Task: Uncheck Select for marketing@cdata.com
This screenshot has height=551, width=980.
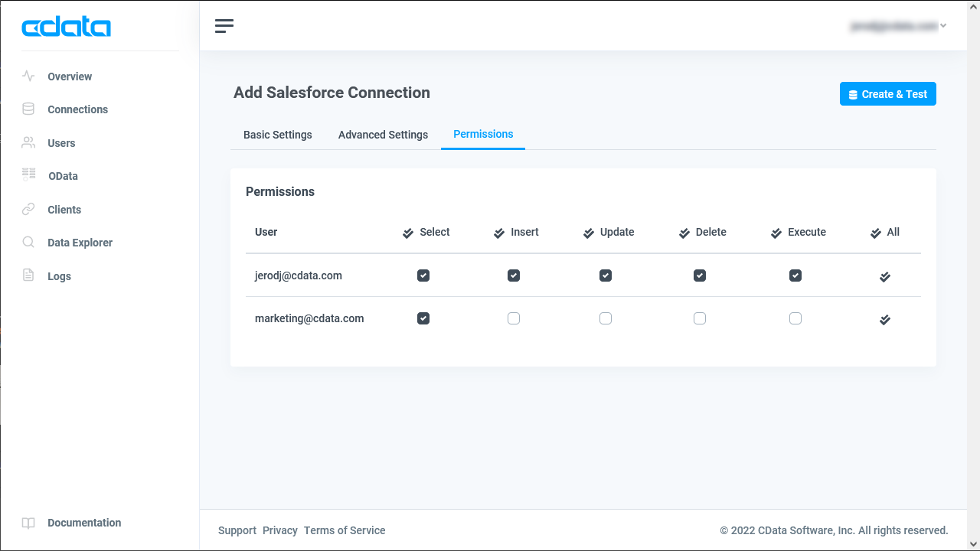Action: click(x=423, y=318)
